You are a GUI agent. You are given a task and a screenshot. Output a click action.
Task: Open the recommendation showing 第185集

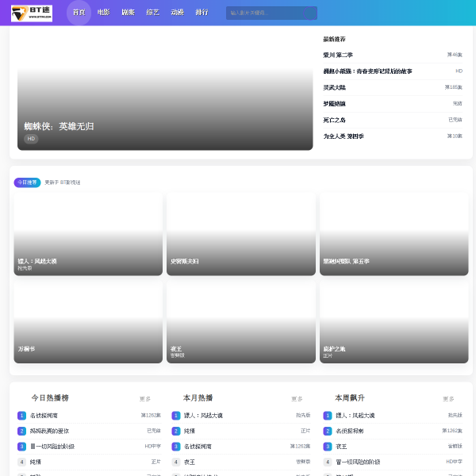[x=393, y=87]
